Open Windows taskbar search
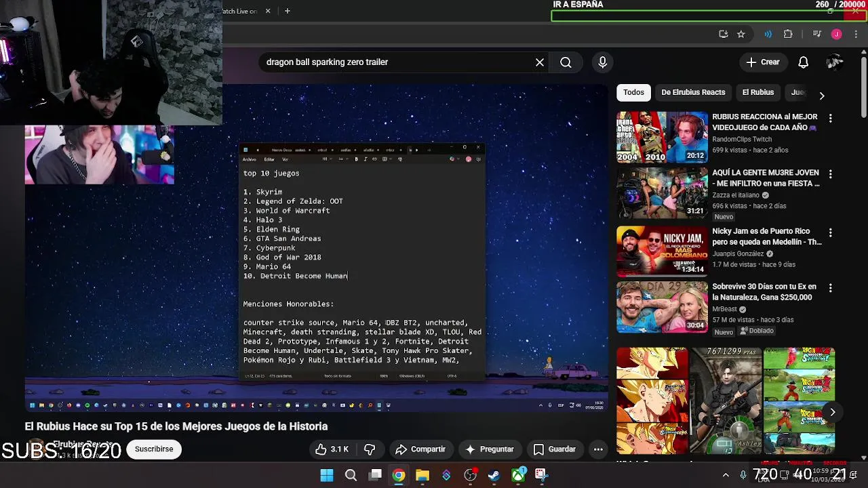868x488 pixels. [x=351, y=475]
